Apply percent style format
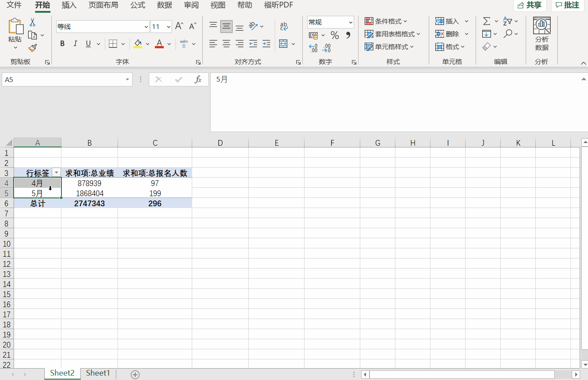The height and width of the screenshot is (380, 588). 335,35
